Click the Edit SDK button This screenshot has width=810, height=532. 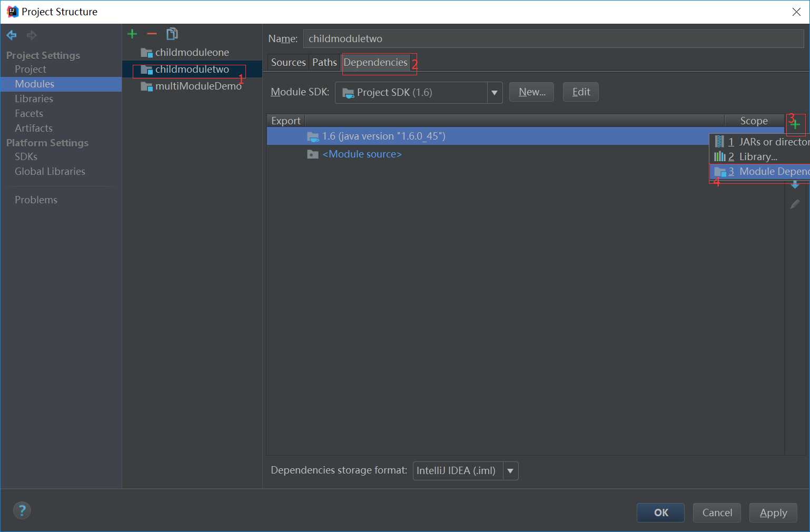click(581, 92)
